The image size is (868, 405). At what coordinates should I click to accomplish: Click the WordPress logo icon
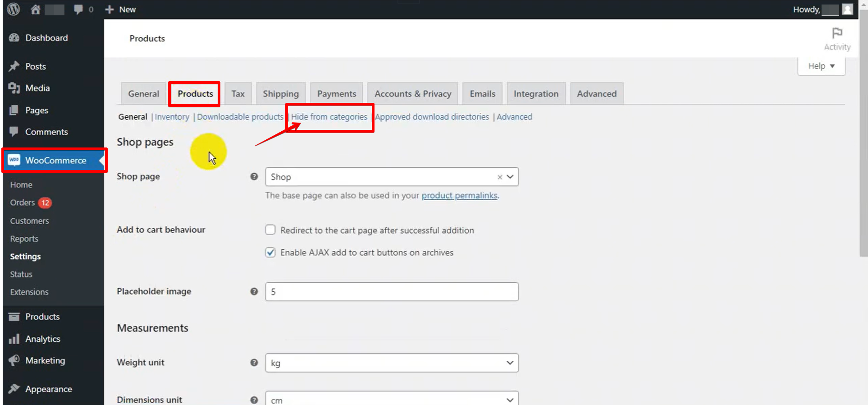14,9
